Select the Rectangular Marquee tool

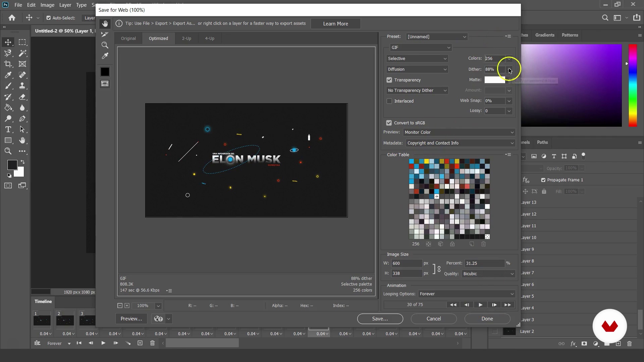(22, 42)
